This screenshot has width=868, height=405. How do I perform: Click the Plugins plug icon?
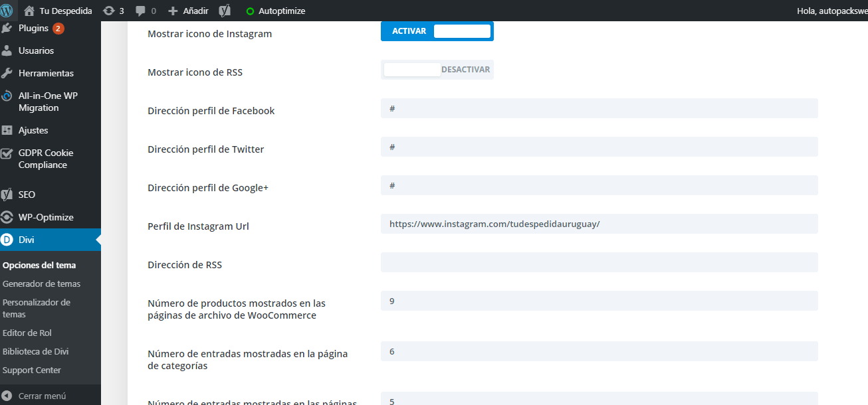click(7, 28)
